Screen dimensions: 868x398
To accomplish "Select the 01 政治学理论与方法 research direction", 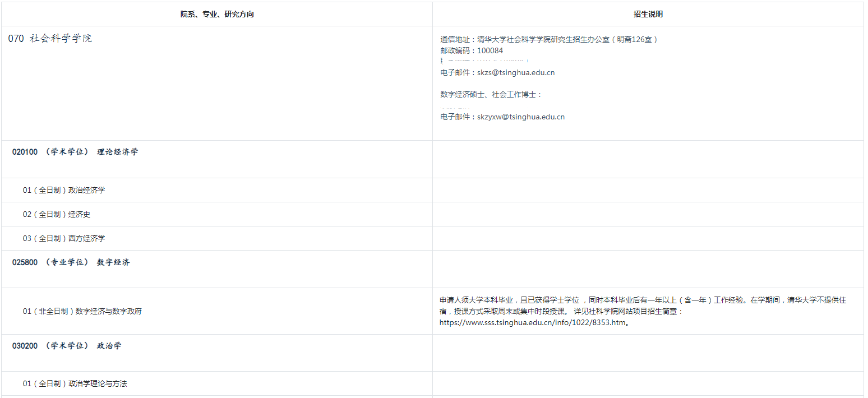I will [75, 383].
